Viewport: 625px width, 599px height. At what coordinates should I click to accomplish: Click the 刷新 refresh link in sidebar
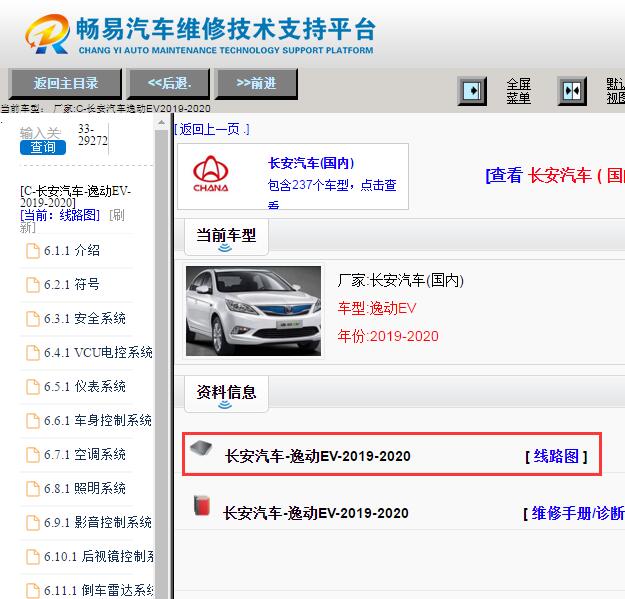(x=72, y=221)
